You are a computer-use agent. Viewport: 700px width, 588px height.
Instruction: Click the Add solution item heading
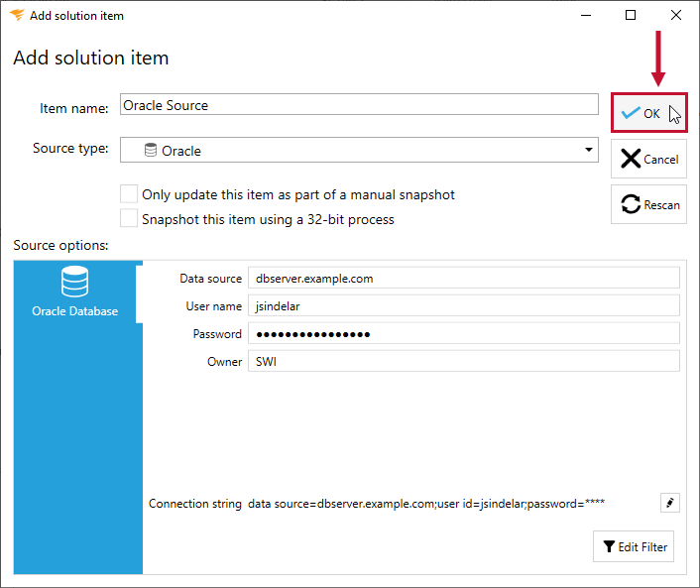[x=91, y=59]
